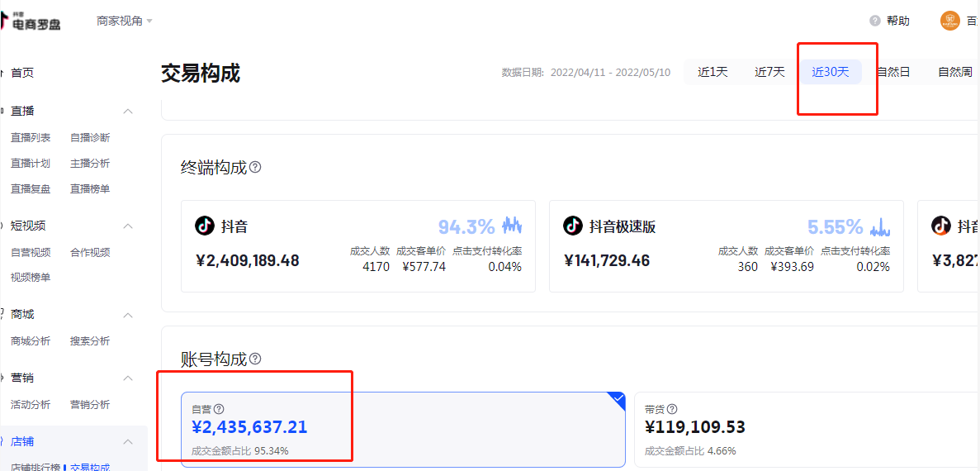Click the help question mark icon
The image size is (980, 471).
coord(874,21)
